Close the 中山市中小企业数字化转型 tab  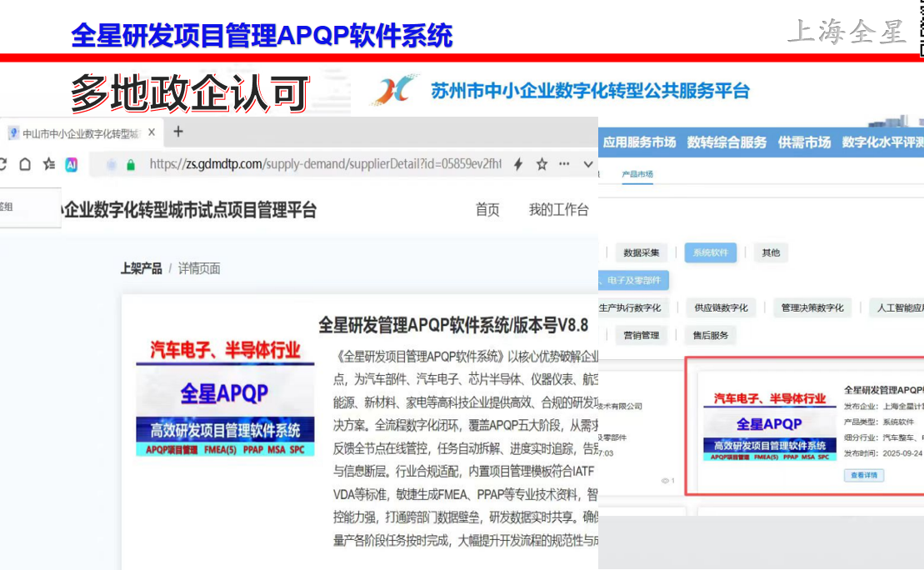tap(151, 132)
